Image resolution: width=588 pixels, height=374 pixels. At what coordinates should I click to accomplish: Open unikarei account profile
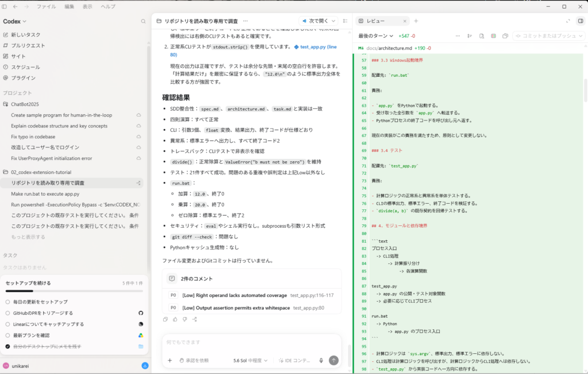tap(16, 366)
